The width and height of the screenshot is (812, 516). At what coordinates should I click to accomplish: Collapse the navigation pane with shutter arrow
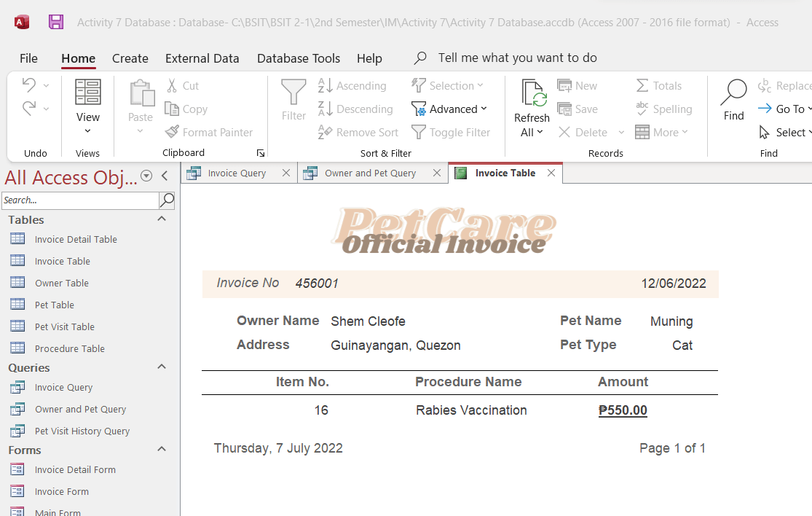pyautogui.click(x=165, y=176)
